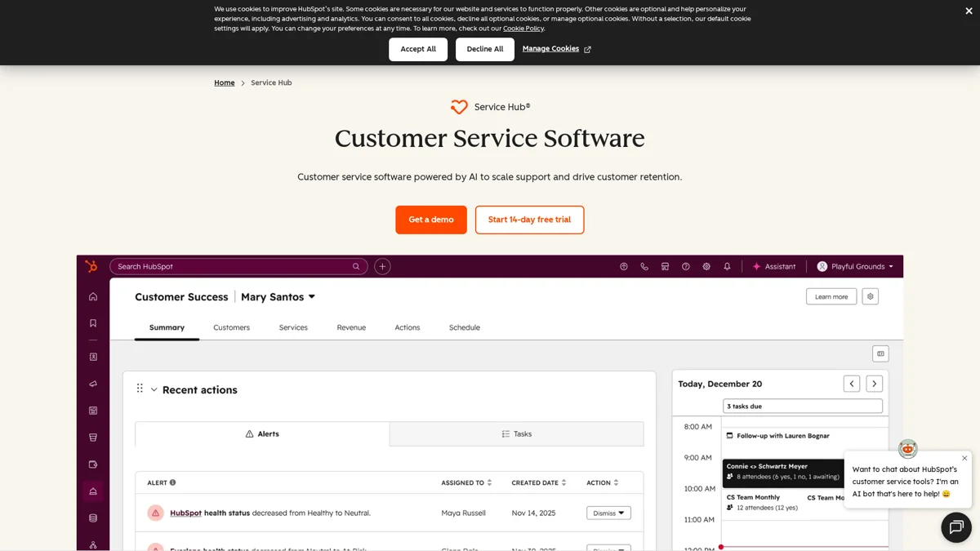Switch to the Services tab
980x551 pixels.
293,327
